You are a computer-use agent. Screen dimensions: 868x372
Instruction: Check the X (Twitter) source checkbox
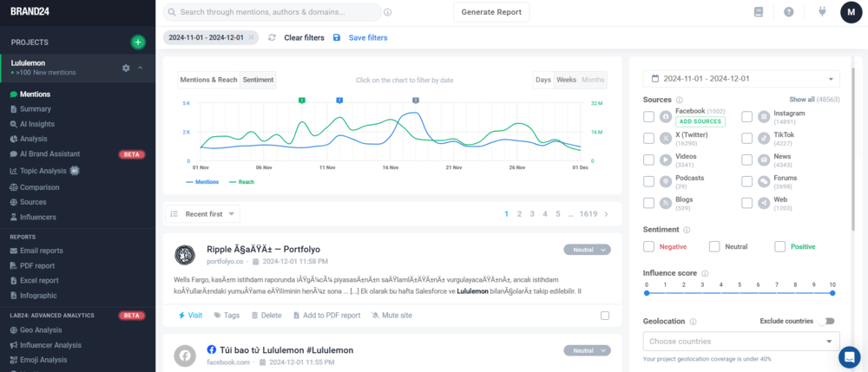pos(648,138)
